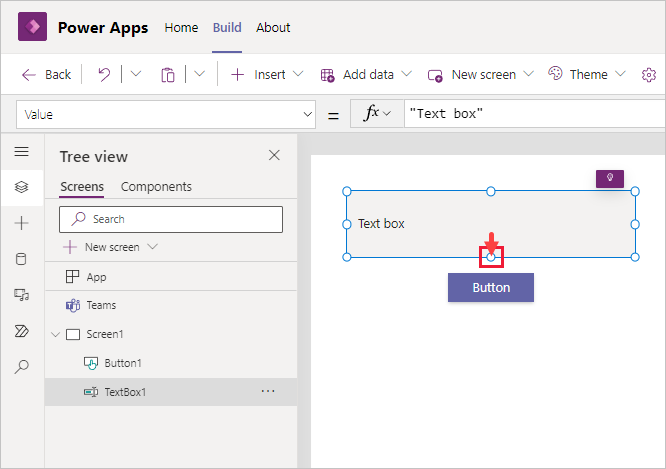Switch to the Components tab
This screenshot has height=469, width=666.
[x=156, y=187]
